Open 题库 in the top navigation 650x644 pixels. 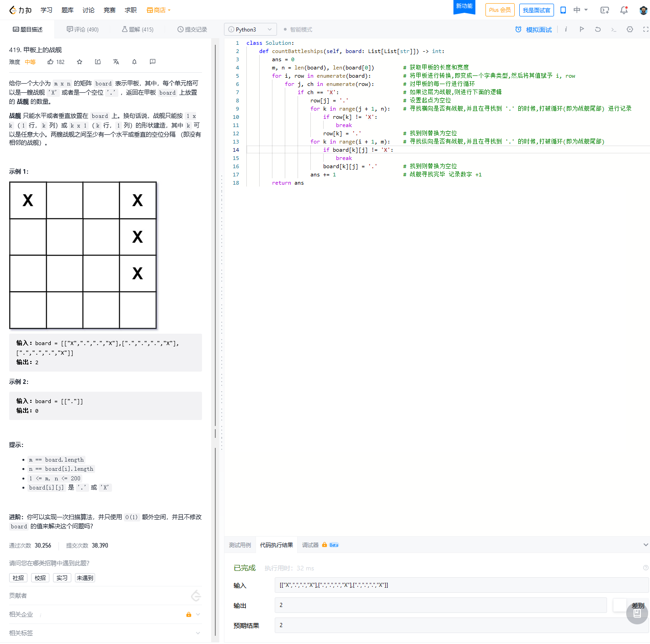point(68,10)
